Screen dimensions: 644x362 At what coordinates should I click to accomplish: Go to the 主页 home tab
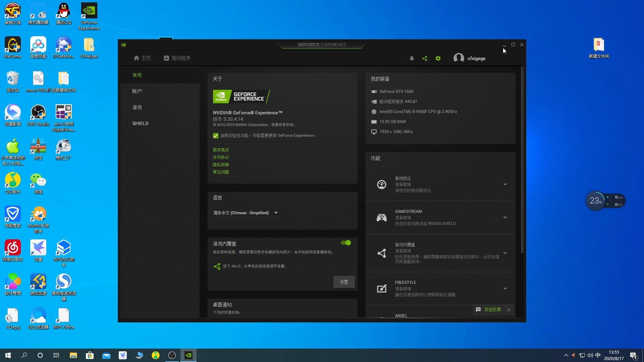pyautogui.click(x=142, y=58)
